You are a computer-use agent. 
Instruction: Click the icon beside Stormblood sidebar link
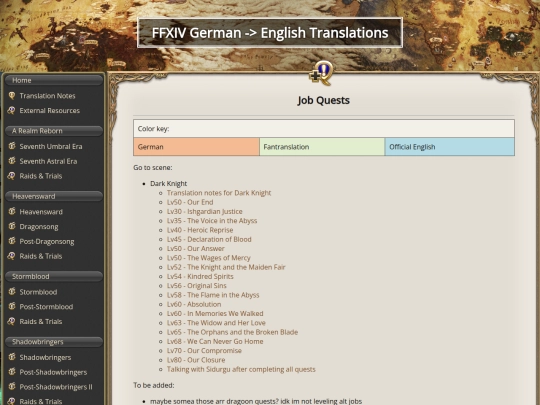click(12, 292)
